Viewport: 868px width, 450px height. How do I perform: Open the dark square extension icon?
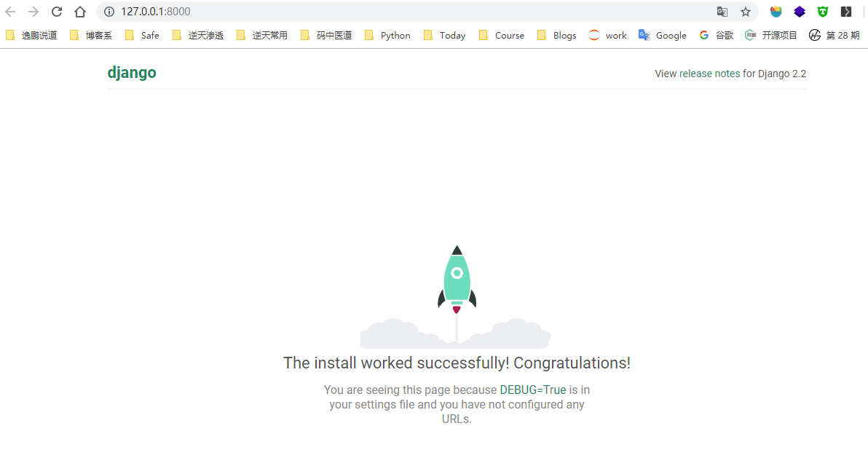[846, 12]
